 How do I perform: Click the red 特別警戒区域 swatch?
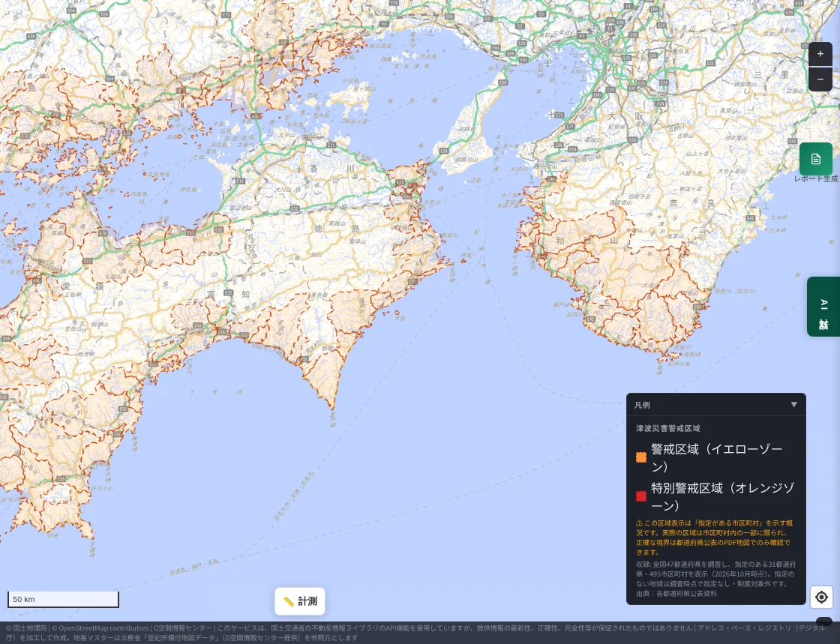tap(640, 496)
